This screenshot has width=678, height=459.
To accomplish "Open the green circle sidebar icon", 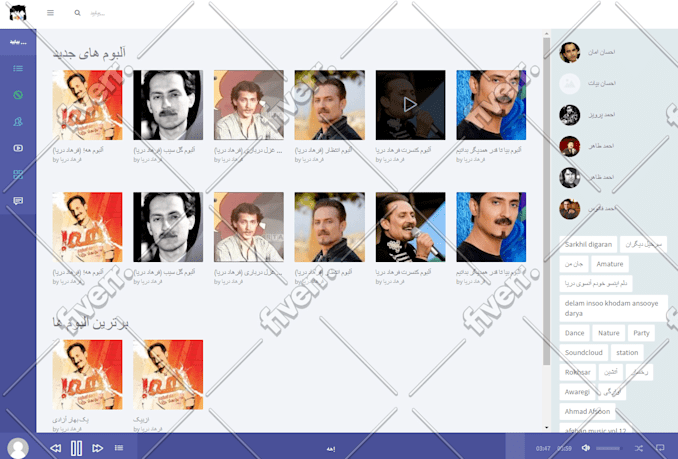I will click(x=18, y=95).
